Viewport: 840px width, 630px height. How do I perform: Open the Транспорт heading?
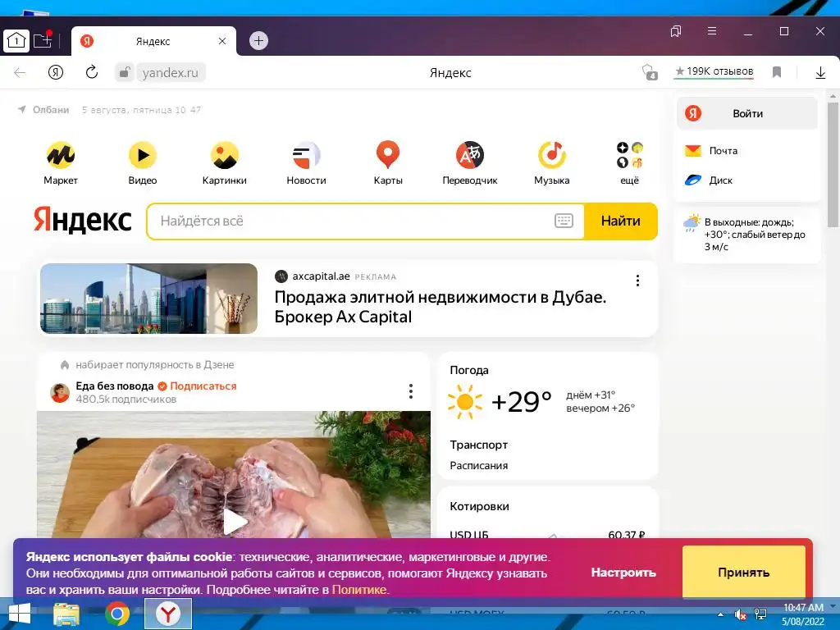tap(478, 445)
